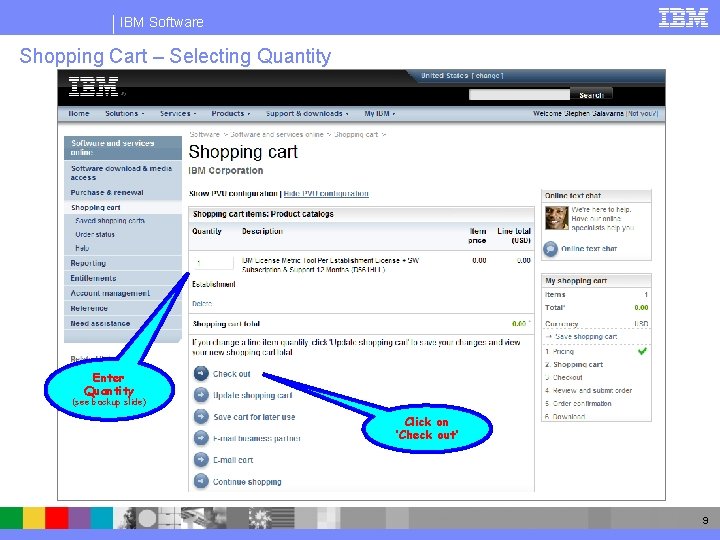The width and height of the screenshot is (720, 540).
Task: Click the Search button
Action: point(591,95)
